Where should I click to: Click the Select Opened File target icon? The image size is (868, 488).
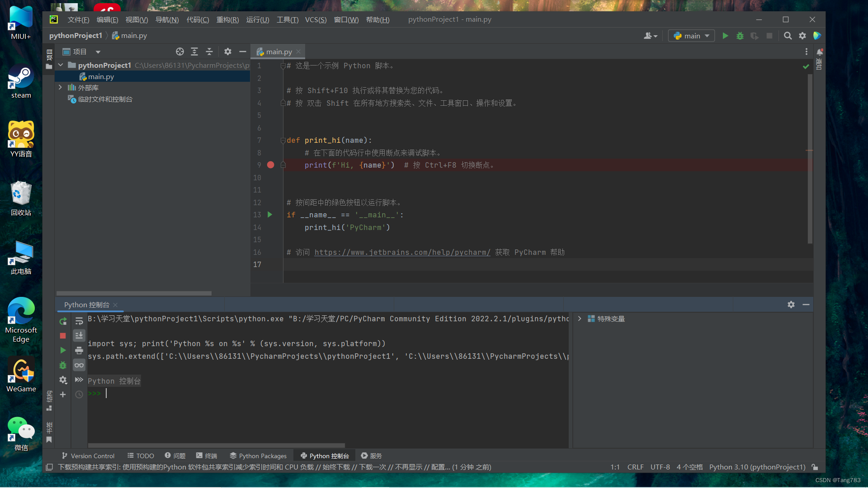[x=180, y=52]
